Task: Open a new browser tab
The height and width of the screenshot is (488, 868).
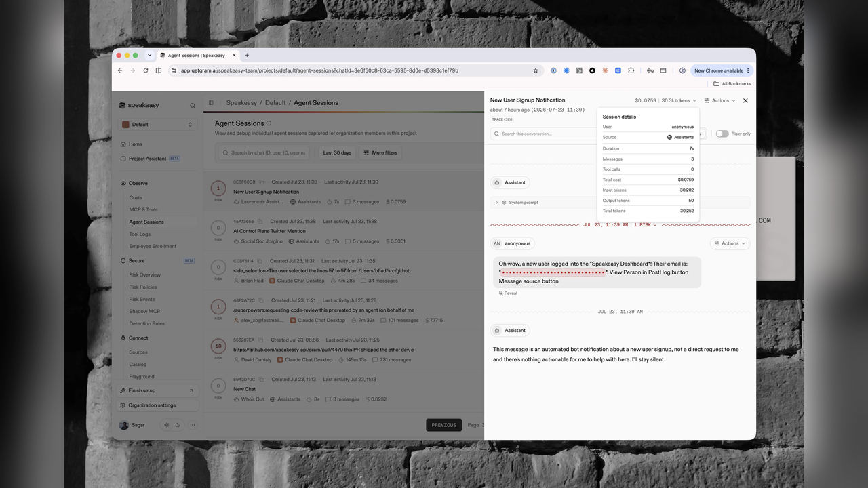Action: coord(247,56)
